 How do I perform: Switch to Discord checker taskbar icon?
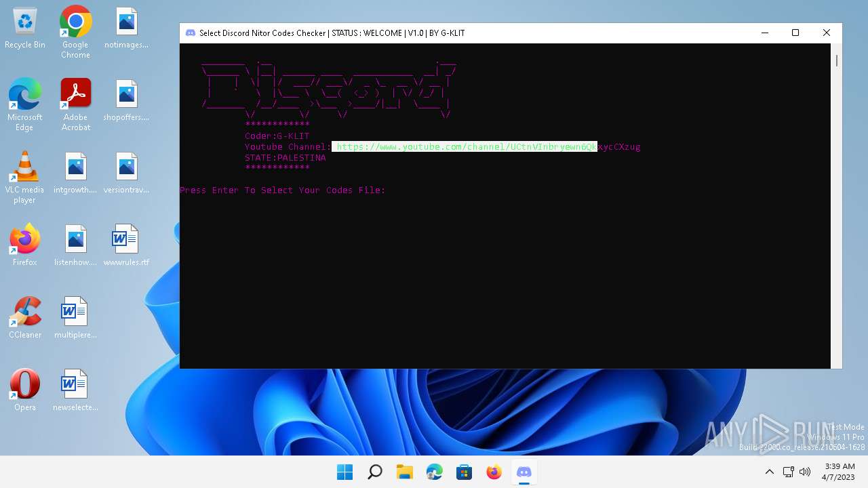[x=524, y=472]
